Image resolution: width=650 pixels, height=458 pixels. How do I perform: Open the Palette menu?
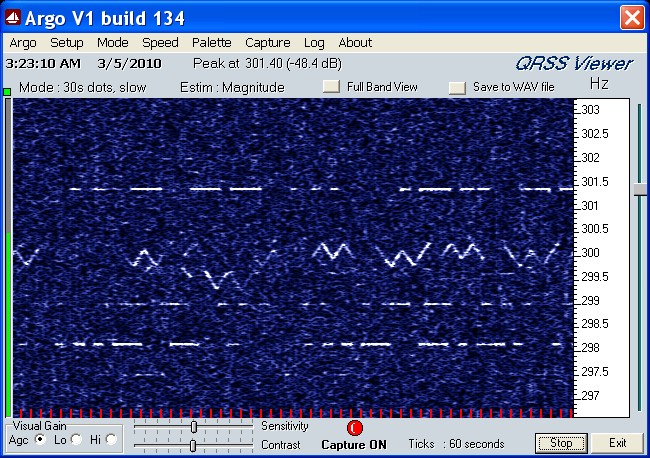211,43
